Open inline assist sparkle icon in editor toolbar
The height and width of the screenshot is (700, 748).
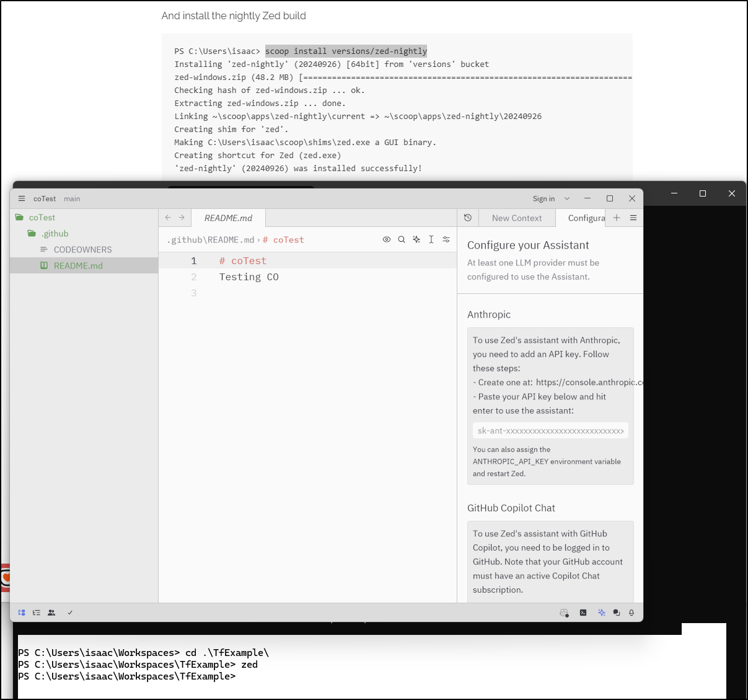[x=416, y=239]
